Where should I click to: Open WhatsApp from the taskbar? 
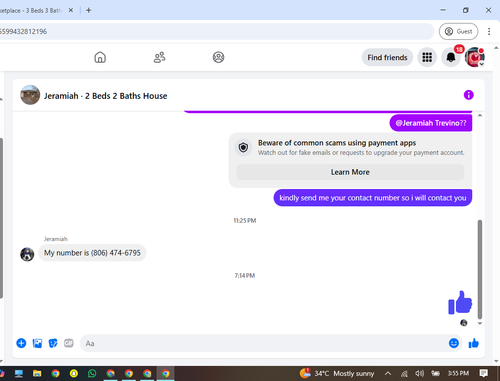[92, 373]
